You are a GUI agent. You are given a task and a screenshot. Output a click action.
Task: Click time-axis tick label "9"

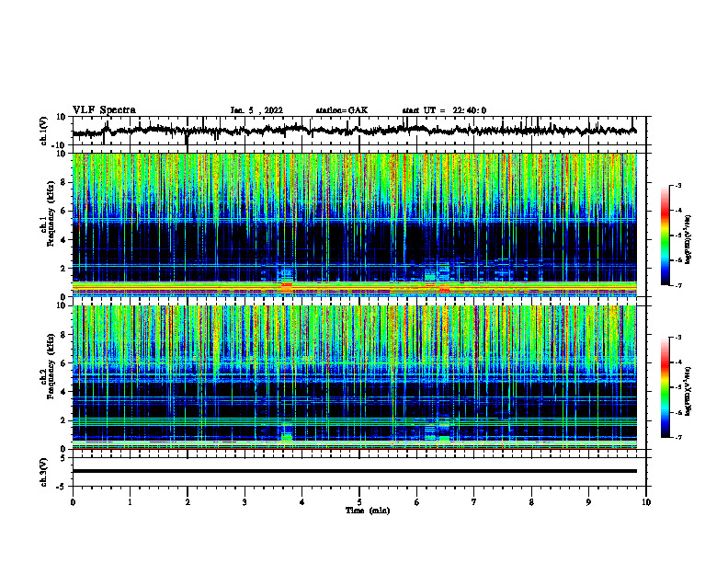tap(588, 502)
